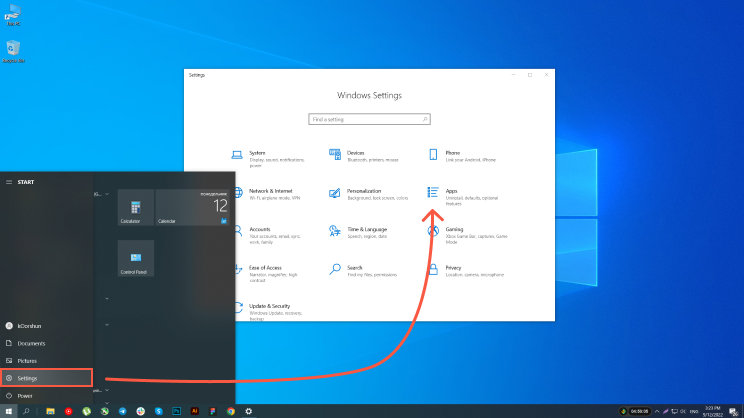The height and width of the screenshot is (418, 744).
Task: Open Slack from the taskbar
Action: point(140,411)
